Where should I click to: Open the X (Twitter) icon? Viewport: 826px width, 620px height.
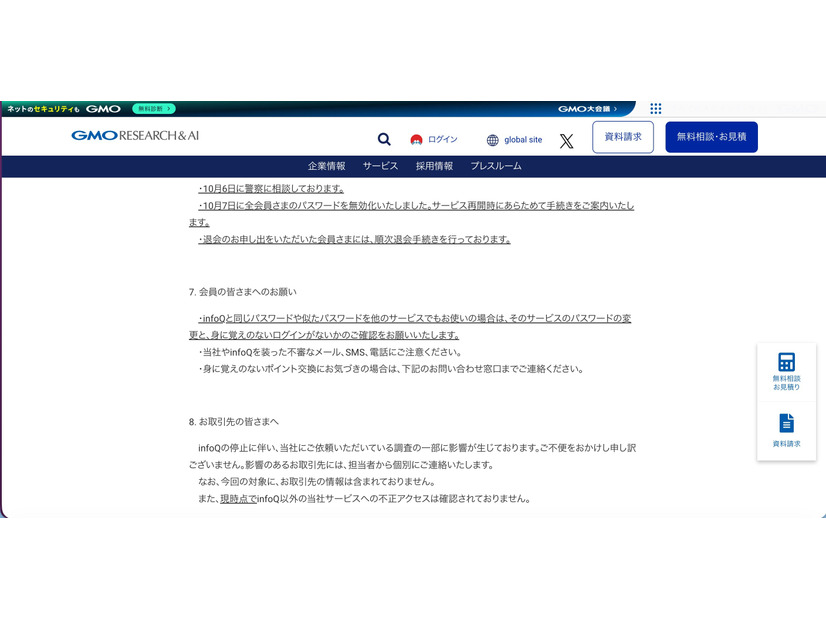(x=566, y=141)
